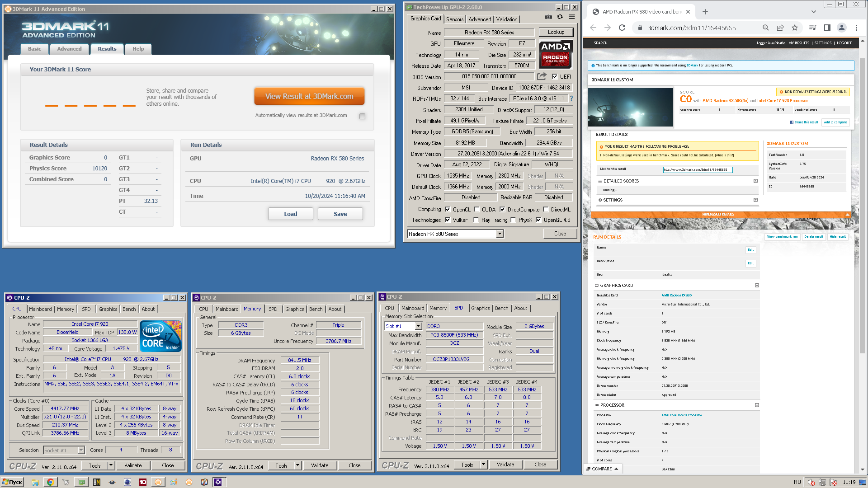This screenshot has height=488, width=868.
Task: Toggle the OpenCL checkbox in GPU-Z
Action: tap(448, 209)
